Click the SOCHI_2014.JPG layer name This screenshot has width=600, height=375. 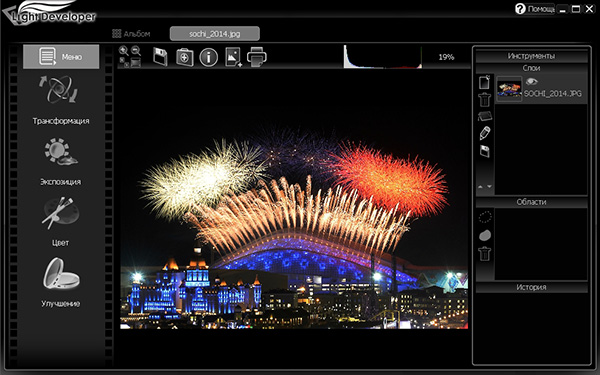(553, 93)
